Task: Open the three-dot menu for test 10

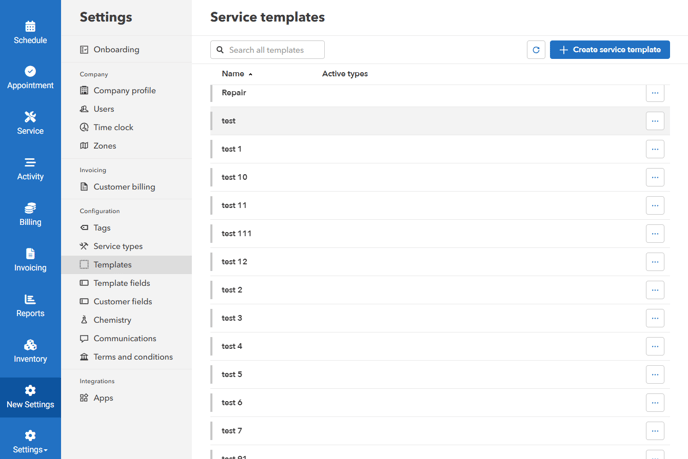Action: 655,177
